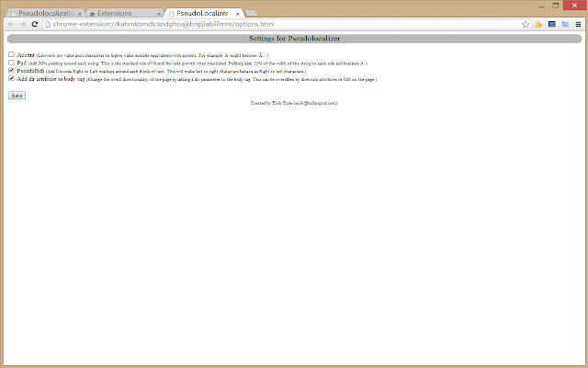The height and width of the screenshot is (368, 588).
Task: Click the Accent label text
Action: [26, 55]
